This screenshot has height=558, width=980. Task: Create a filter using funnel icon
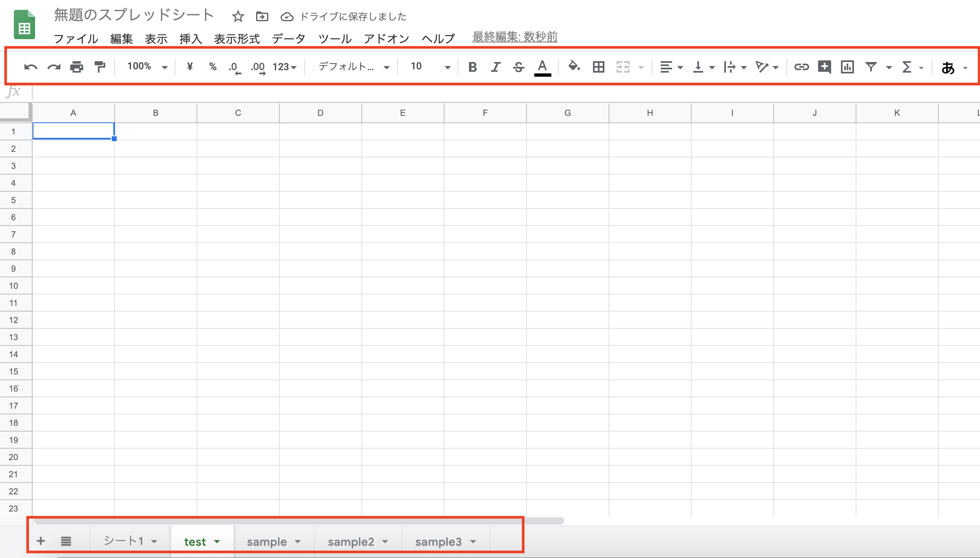click(871, 67)
